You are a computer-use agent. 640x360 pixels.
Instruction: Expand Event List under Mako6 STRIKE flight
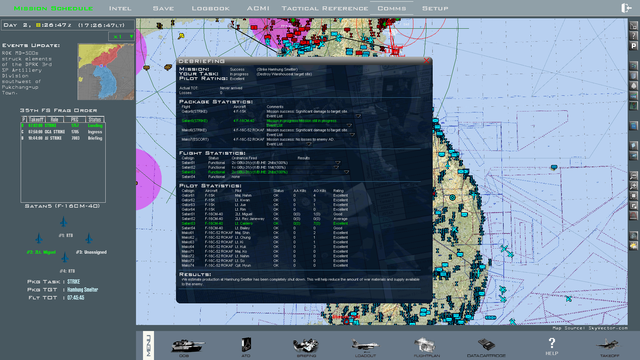(352, 135)
